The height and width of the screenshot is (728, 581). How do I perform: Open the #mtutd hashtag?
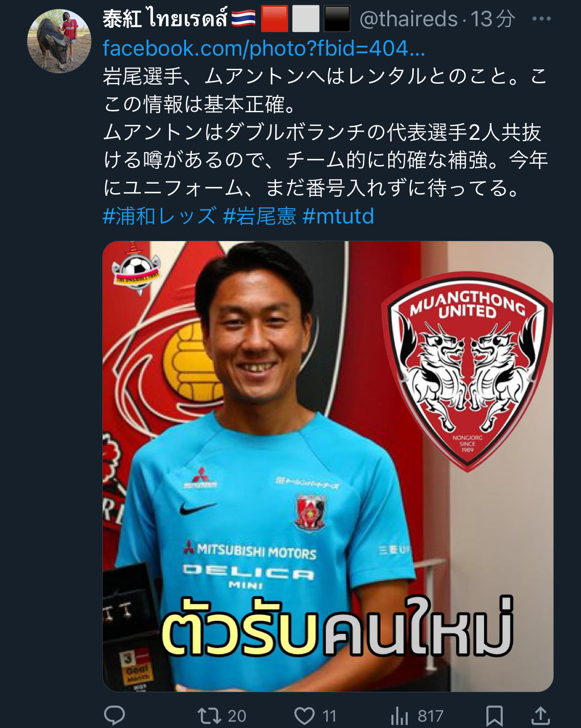click(338, 216)
